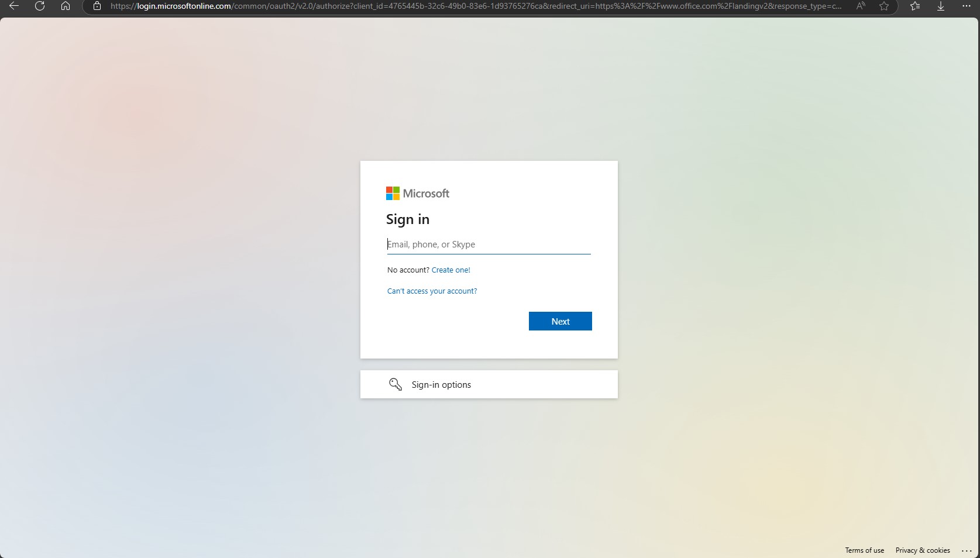
Task: Open the browser Downloads icon
Action: pyautogui.click(x=941, y=6)
